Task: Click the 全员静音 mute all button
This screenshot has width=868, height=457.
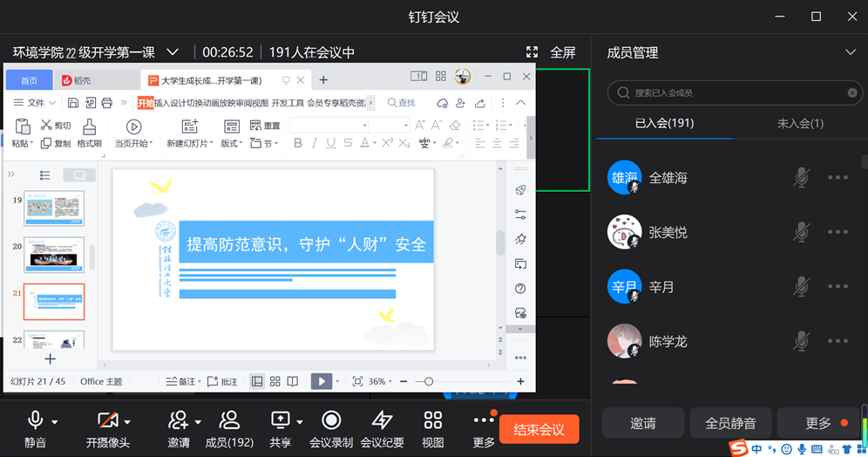Action: [x=729, y=424]
